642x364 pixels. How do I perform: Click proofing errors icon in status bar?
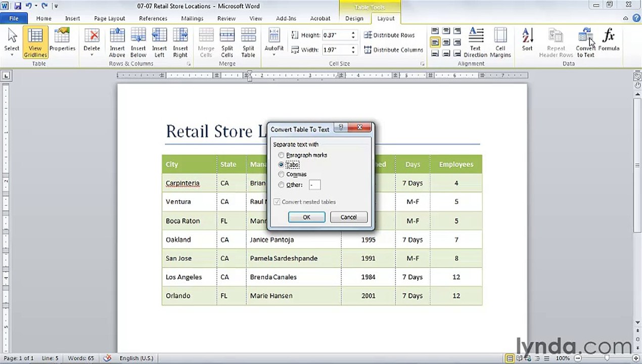point(107,358)
